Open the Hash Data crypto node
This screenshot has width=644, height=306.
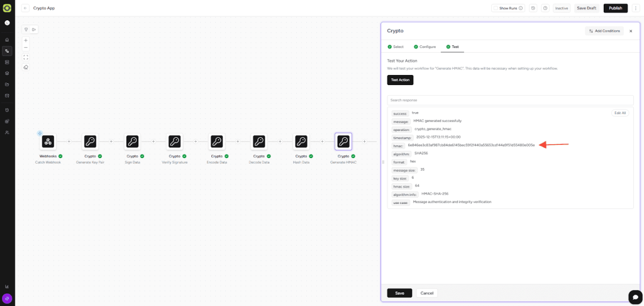(x=301, y=142)
